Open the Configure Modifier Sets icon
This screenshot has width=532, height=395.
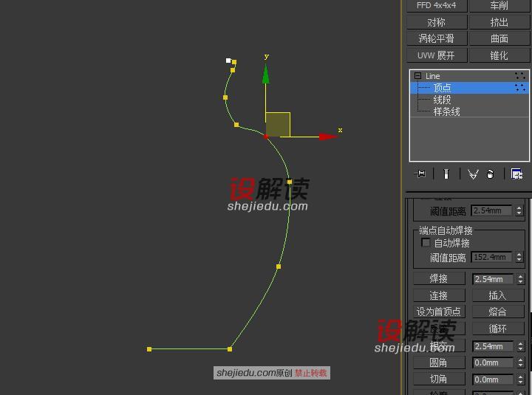tap(516, 174)
